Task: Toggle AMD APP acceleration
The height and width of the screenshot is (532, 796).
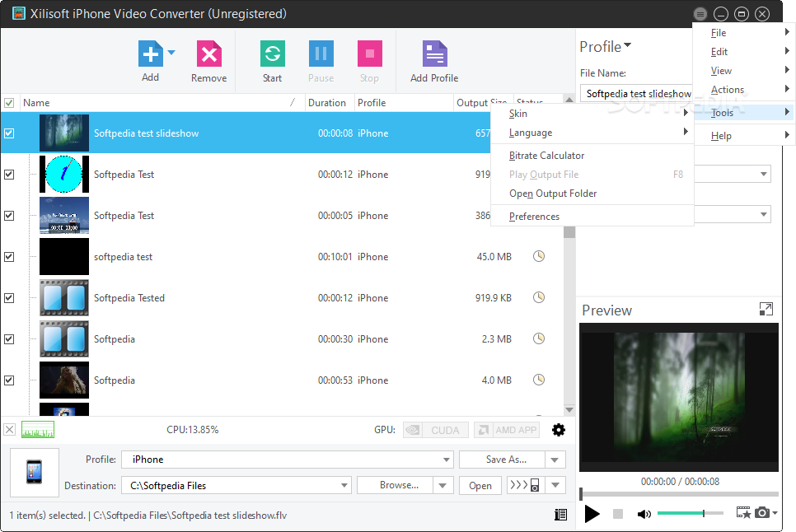Action: click(x=507, y=430)
